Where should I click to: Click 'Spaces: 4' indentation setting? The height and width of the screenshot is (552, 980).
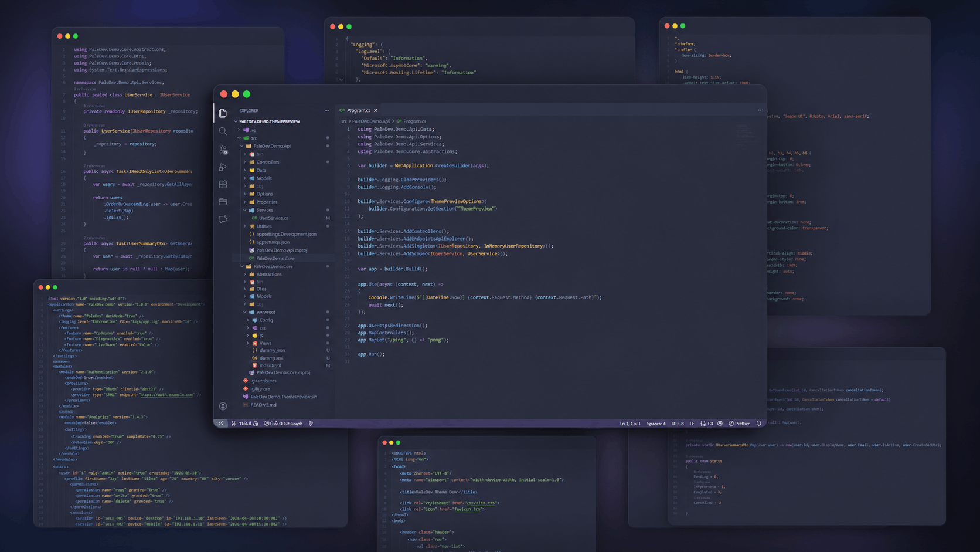pos(656,424)
